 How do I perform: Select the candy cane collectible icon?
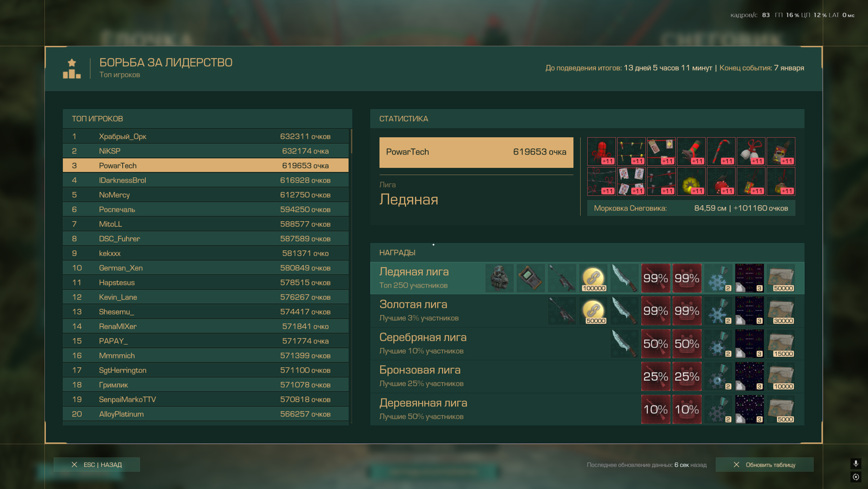coord(721,151)
